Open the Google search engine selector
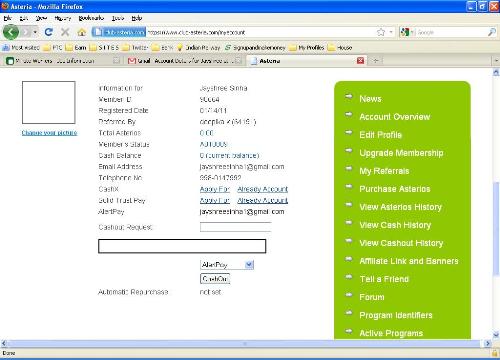Image resolution: width=500 pixels, height=360 pixels. point(407,32)
